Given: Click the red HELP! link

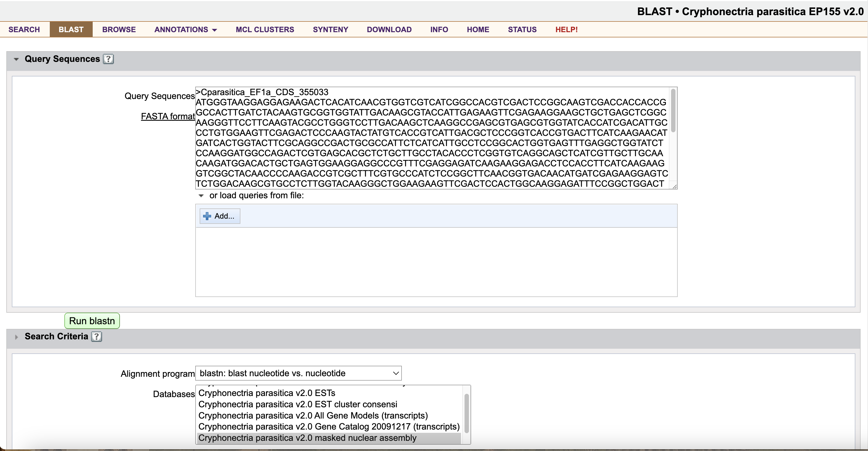Looking at the screenshot, I should click(x=566, y=30).
